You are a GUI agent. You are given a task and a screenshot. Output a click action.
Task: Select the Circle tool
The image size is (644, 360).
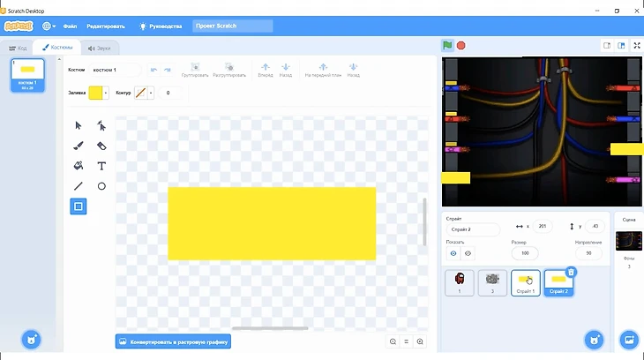pos(101,186)
